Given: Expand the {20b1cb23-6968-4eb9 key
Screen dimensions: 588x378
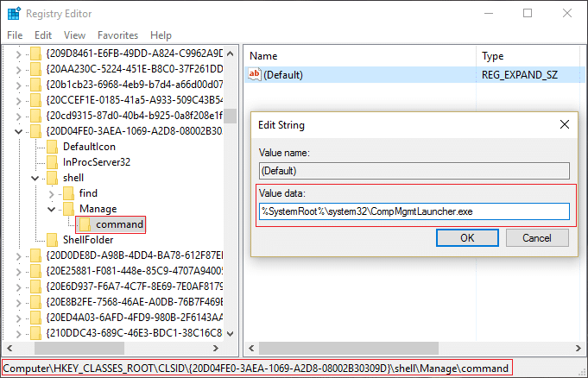Looking at the screenshot, I should click(18, 85).
